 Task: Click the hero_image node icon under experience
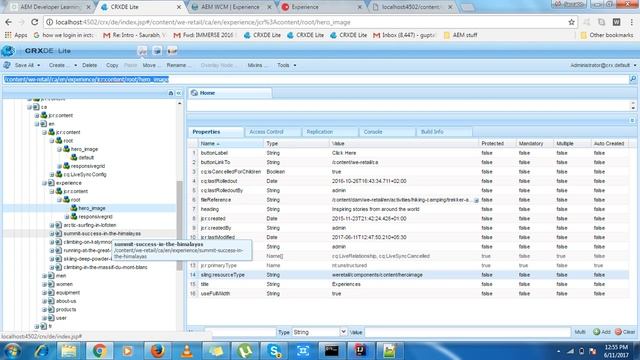tap(74, 208)
